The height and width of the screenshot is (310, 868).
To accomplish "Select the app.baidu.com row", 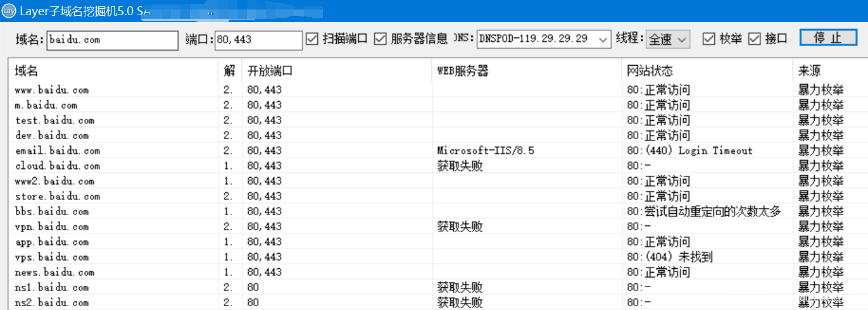I will 438,242.
